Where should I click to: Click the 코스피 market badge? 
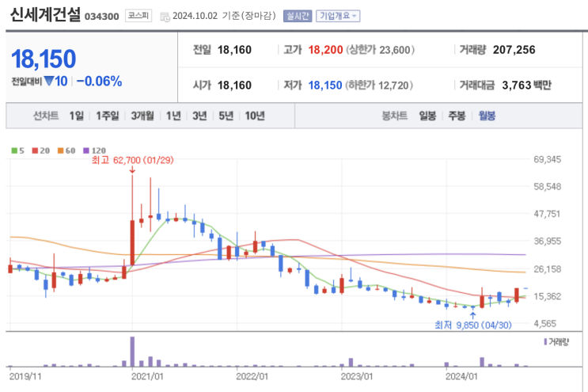[138, 16]
